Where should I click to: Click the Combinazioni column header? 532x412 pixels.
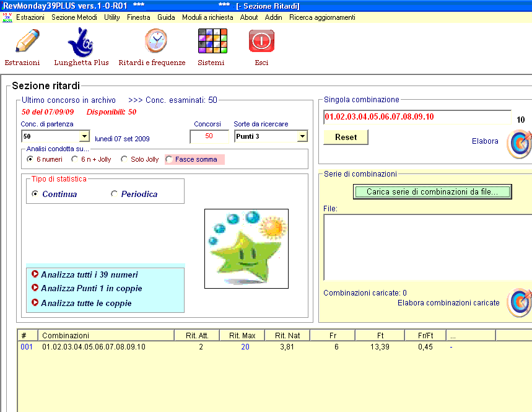(106, 335)
